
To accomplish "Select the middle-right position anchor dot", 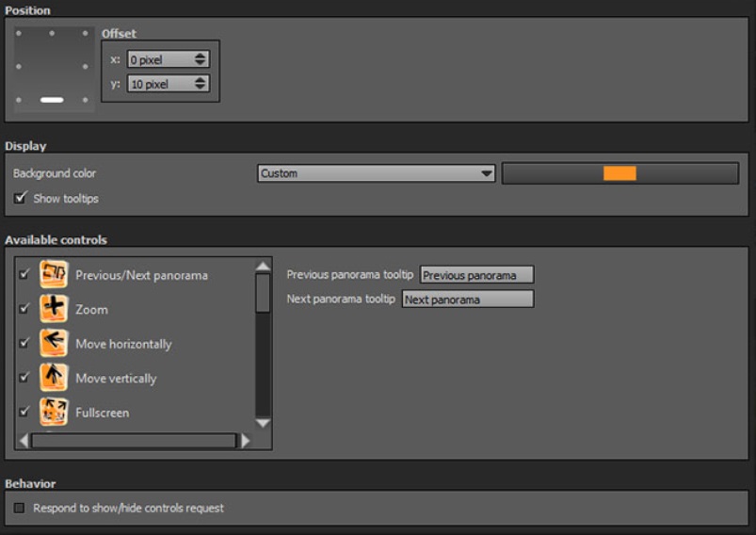I will point(86,67).
